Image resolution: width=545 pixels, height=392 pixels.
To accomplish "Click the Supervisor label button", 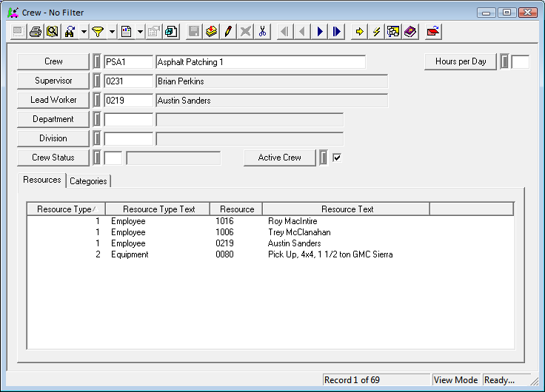I will (53, 81).
